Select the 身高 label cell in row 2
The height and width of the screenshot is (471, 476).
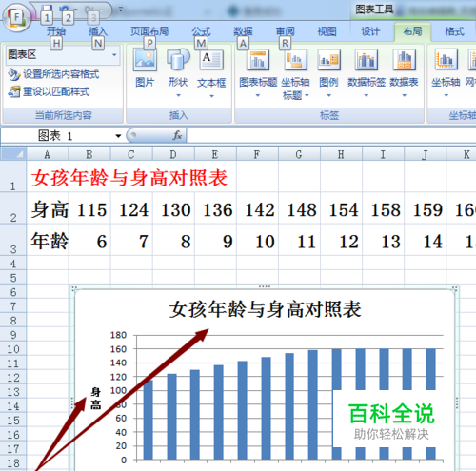48,208
